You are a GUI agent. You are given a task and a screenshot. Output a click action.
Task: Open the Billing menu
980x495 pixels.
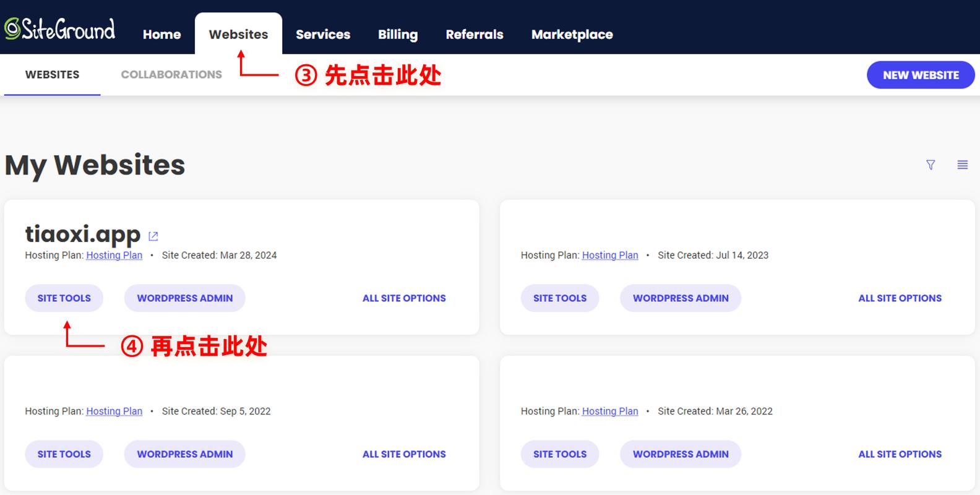pos(398,35)
